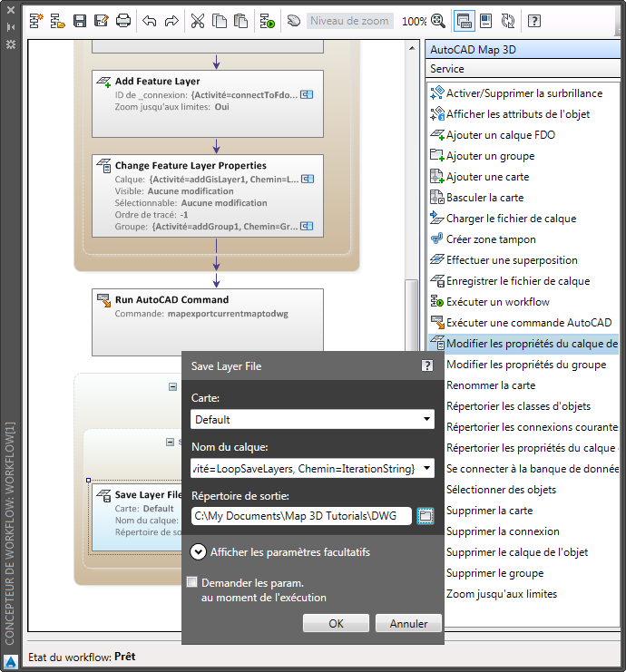The width and height of the screenshot is (626, 672).
Task: Select Exécuter une commande AutoCAD activity
Action: point(523,323)
